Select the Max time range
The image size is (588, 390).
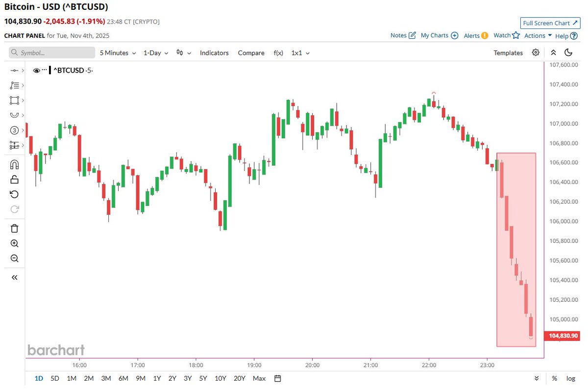pyautogui.click(x=259, y=378)
